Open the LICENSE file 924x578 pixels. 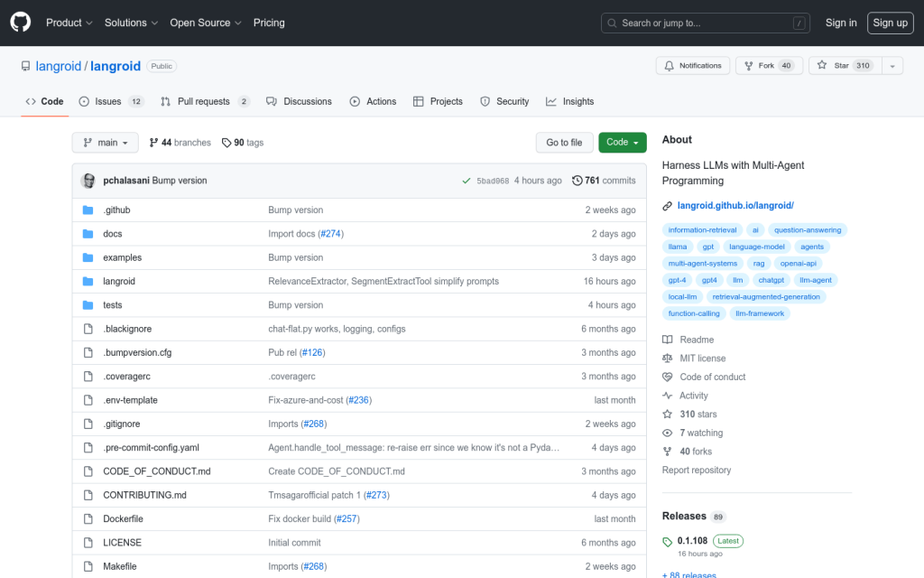point(122,543)
